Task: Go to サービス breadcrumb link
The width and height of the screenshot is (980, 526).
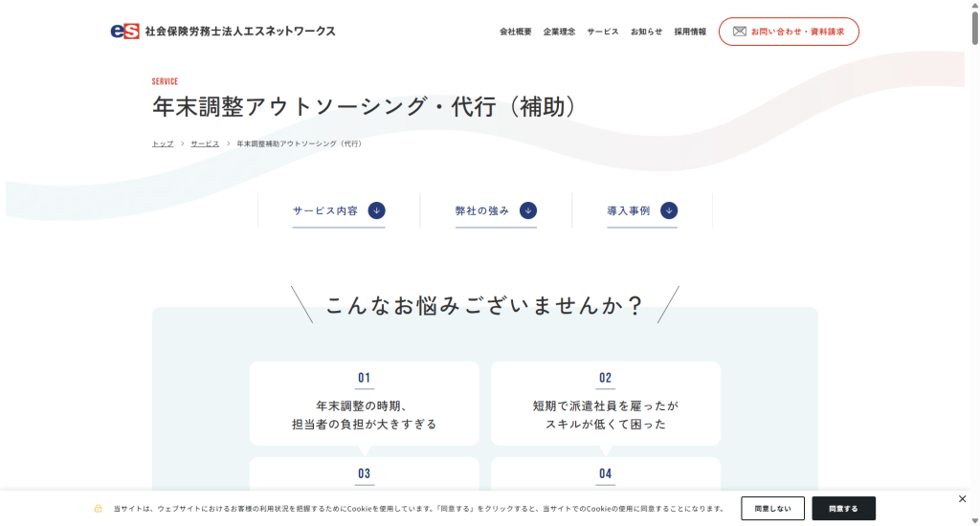Action: pyautogui.click(x=205, y=143)
